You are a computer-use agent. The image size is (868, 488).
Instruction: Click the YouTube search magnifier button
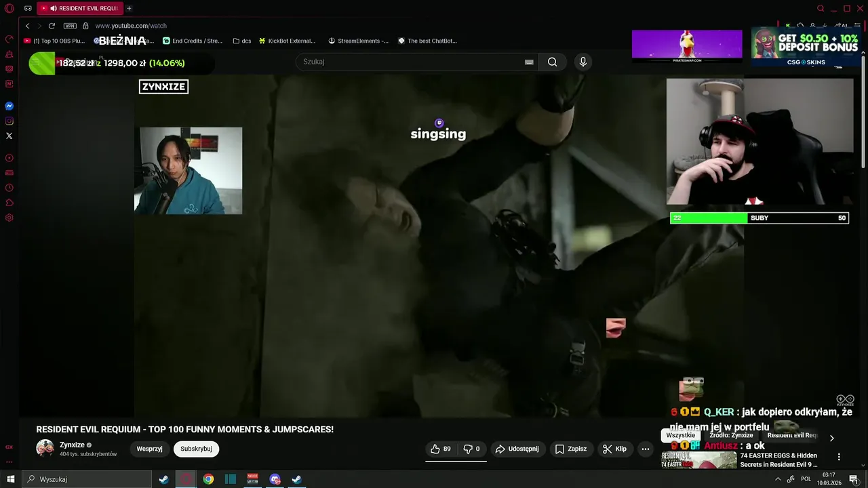tap(553, 62)
